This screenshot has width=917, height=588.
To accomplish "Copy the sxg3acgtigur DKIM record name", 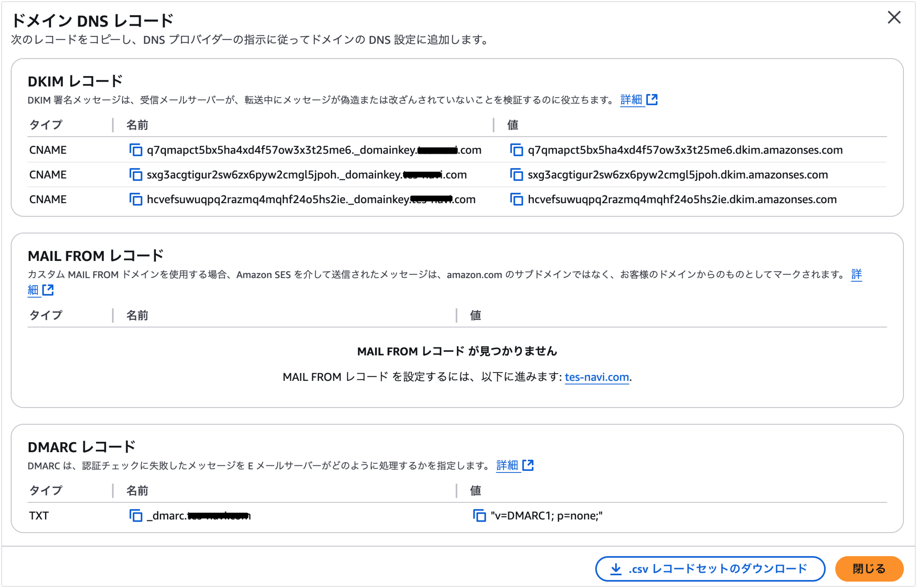I will [136, 175].
